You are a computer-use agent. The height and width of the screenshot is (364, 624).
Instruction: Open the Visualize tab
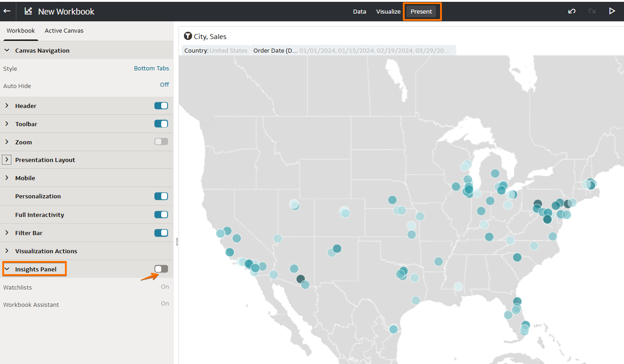(388, 12)
